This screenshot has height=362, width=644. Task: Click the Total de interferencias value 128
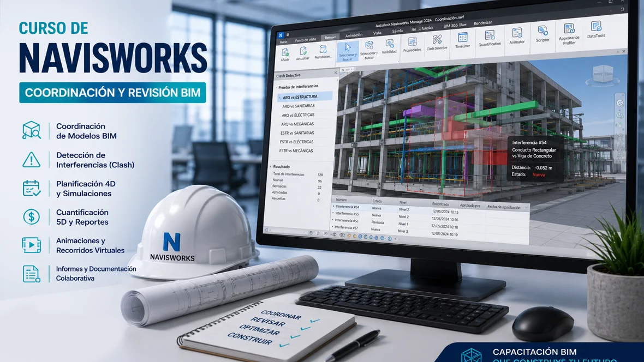click(320, 175)
